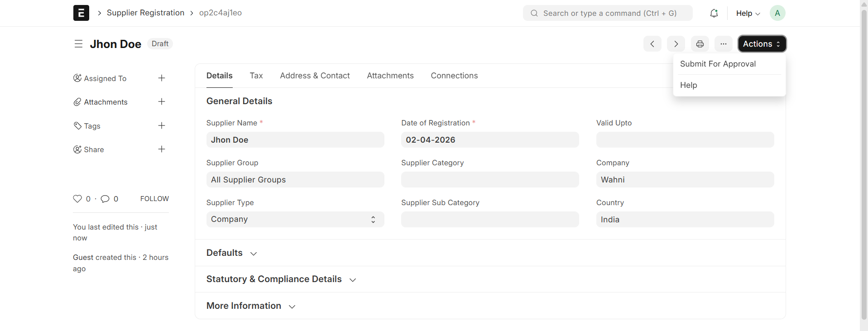Go to next record arrow
This screenshot has height=331, width=868.
coord(676,44)
